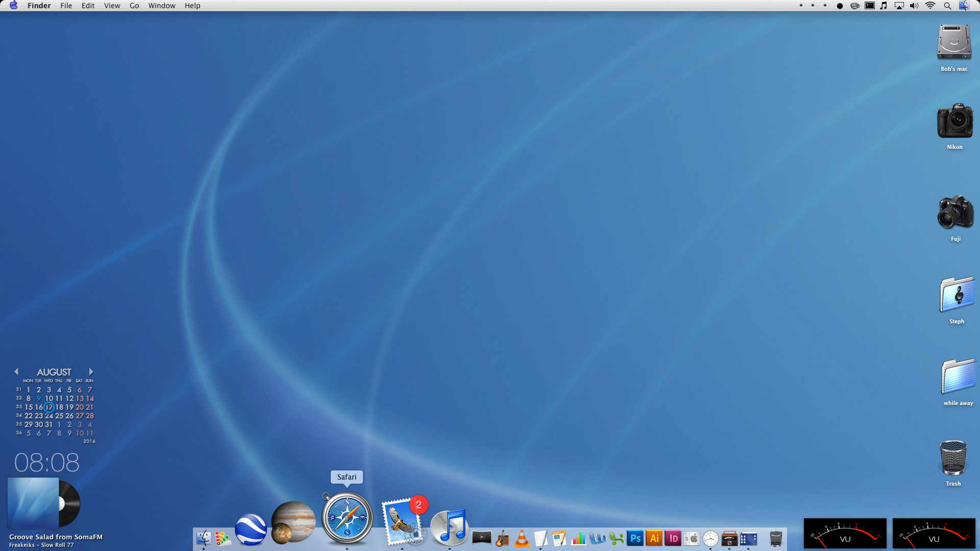Image resolution: width=980 pixels, height=551 pixels.
Task: Launch the color swatches app in Dock
Action: coord(223,538)
